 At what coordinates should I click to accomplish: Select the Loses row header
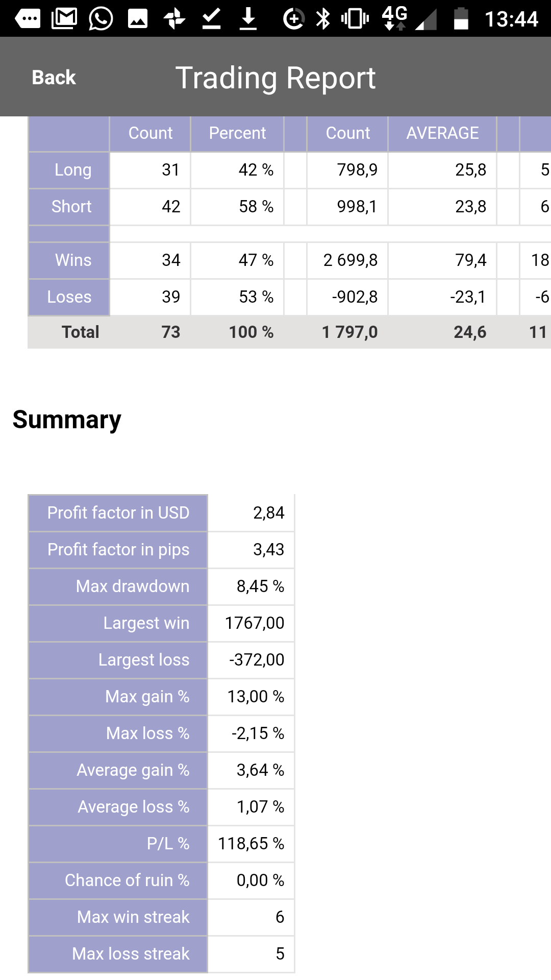69,297
